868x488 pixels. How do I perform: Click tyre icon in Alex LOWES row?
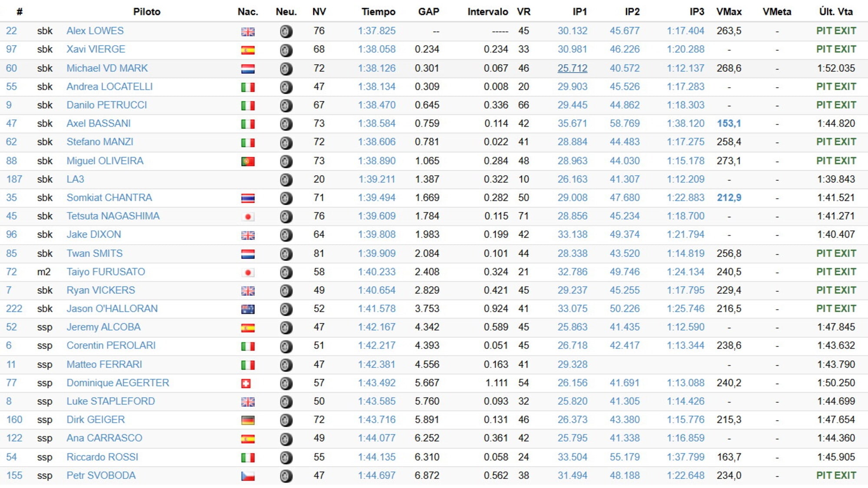(286, 31)
